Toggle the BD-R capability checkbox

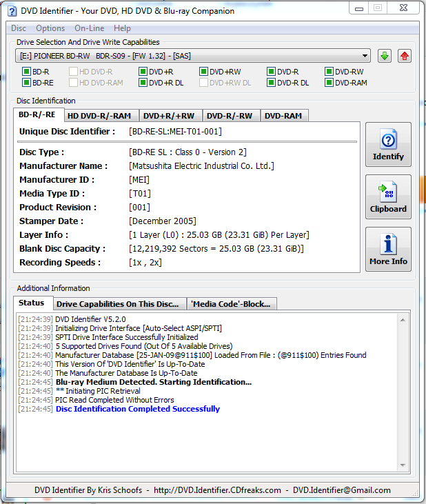[26, 71]
